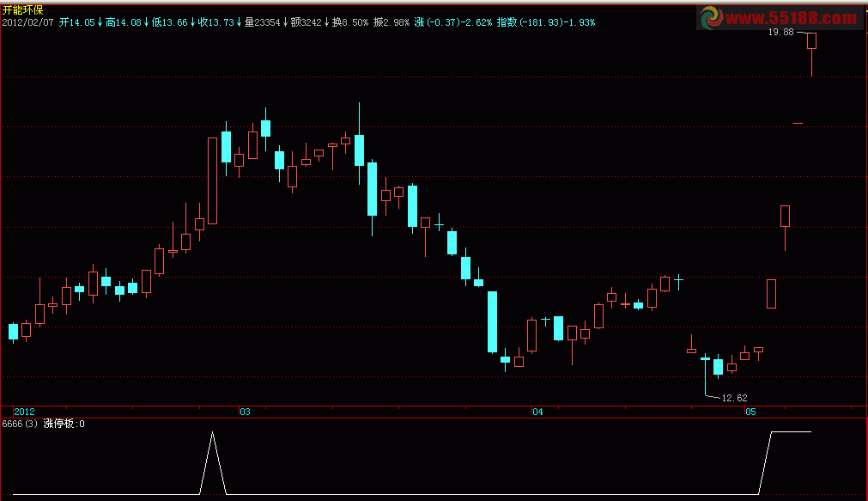Click the change value 涨(-0.37)-2.62%
The height and width of the screenshot is (501, 868).
click(x=452, y=22)
